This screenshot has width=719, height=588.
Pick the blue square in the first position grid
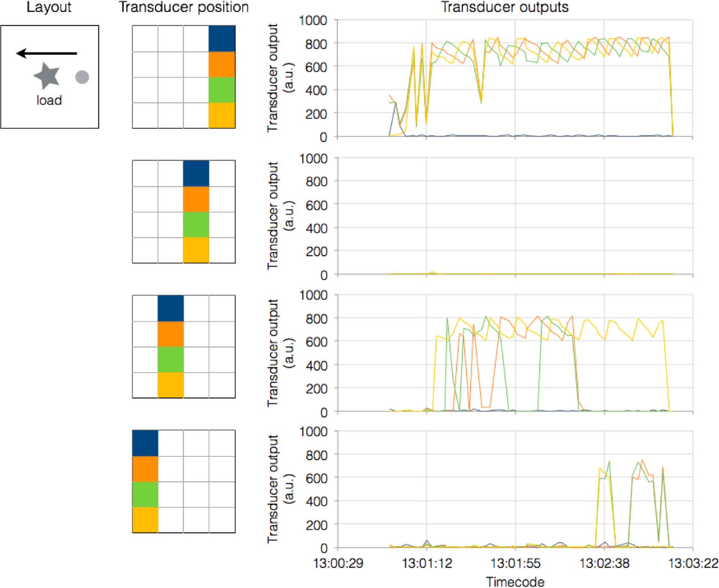coord(222,39)
